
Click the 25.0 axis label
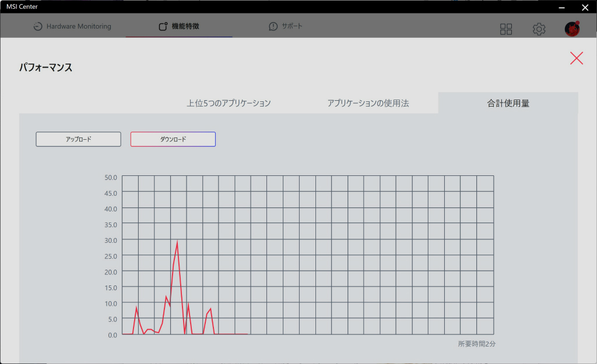(111, 256)
